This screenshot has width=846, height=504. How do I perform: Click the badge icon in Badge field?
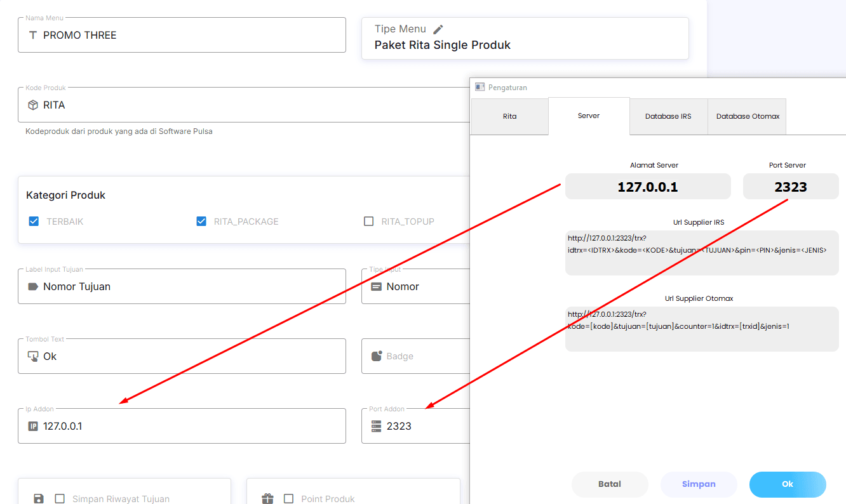click(x=377, y=356)
